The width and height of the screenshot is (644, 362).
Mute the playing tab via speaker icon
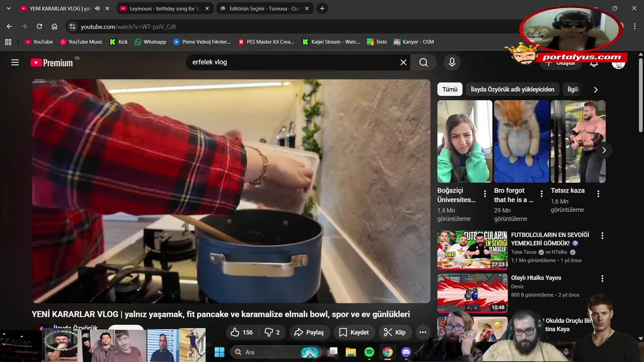point(97,9)
